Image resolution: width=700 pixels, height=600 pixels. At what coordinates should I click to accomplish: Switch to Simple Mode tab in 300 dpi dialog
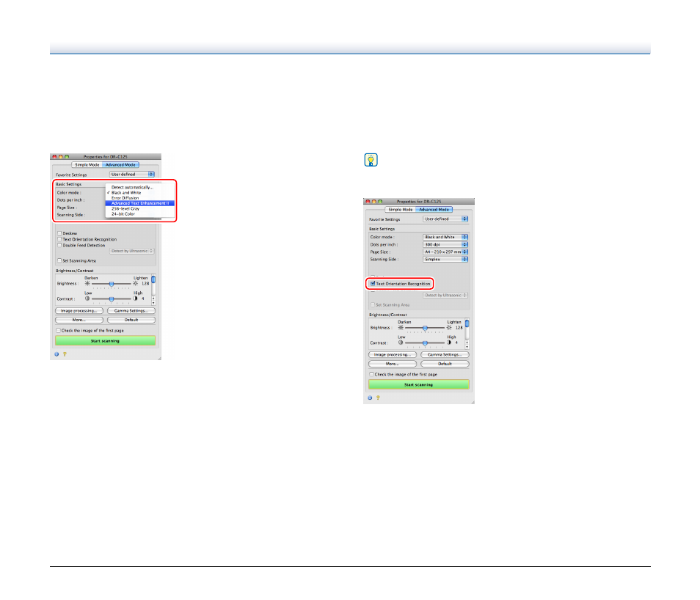401,209
